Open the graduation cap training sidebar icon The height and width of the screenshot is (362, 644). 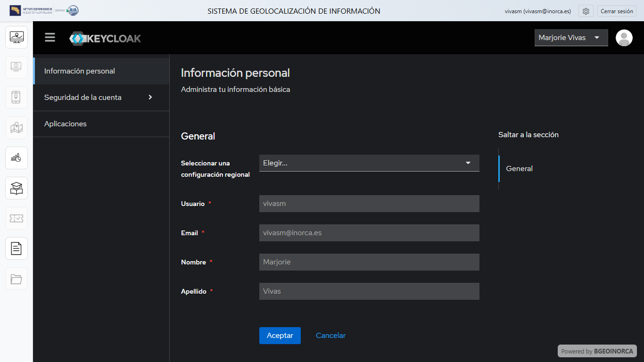(x=17, y=188)
